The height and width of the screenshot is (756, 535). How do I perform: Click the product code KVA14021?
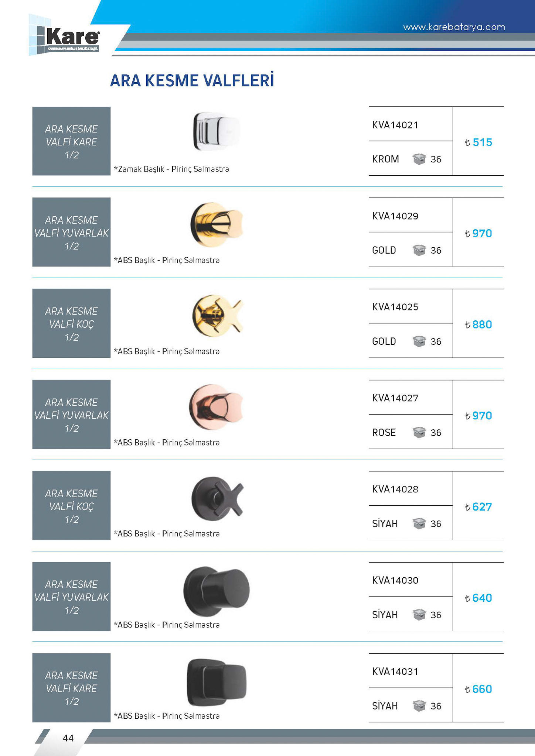[395, 125]
